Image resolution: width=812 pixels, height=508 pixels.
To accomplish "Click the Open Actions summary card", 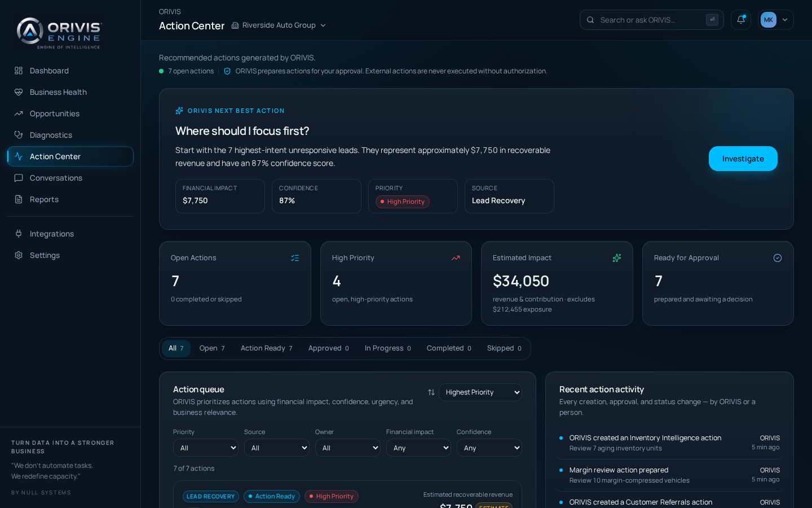I will coord(235,283).
